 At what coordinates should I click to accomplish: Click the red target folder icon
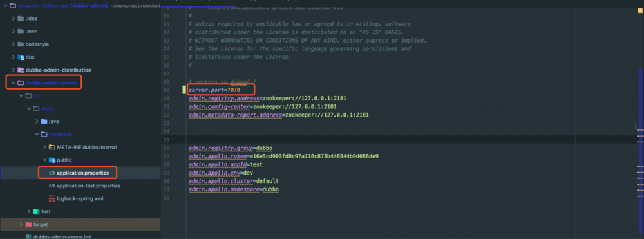(x=28, y=224)
